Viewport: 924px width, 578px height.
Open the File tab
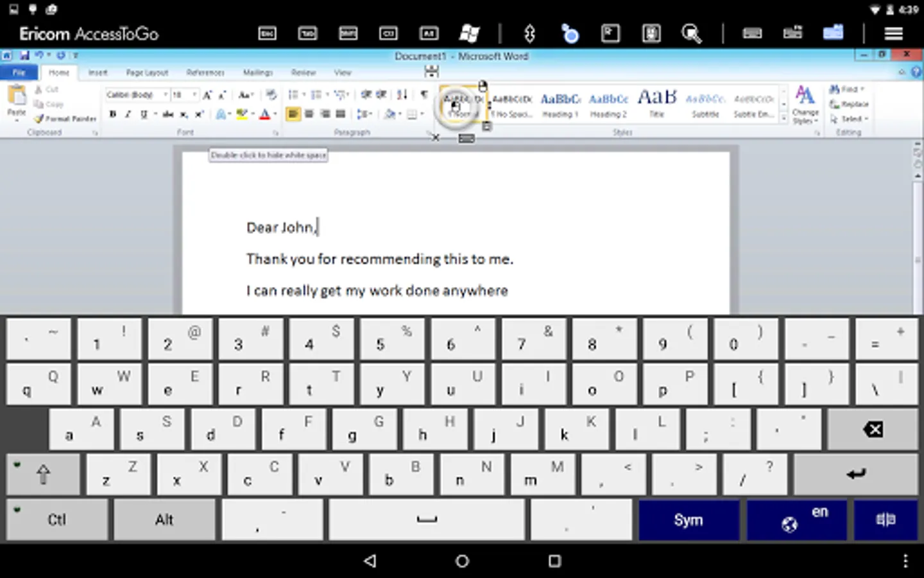tap(19, 73)
